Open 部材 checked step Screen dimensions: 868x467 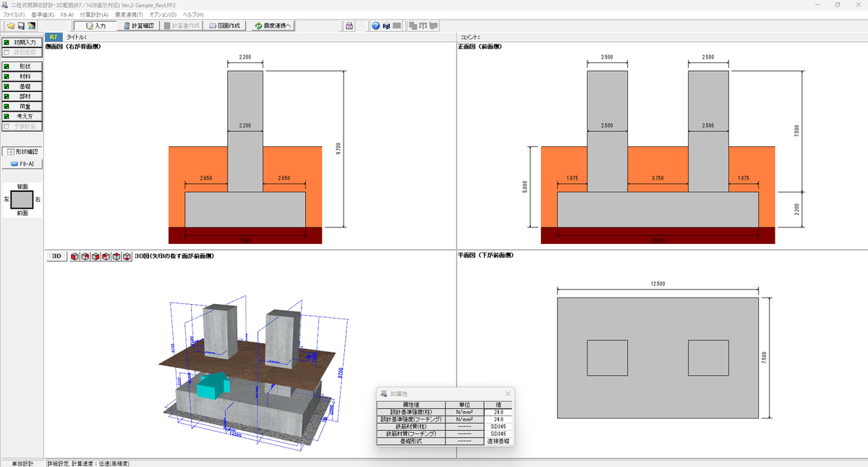[22, 96]
